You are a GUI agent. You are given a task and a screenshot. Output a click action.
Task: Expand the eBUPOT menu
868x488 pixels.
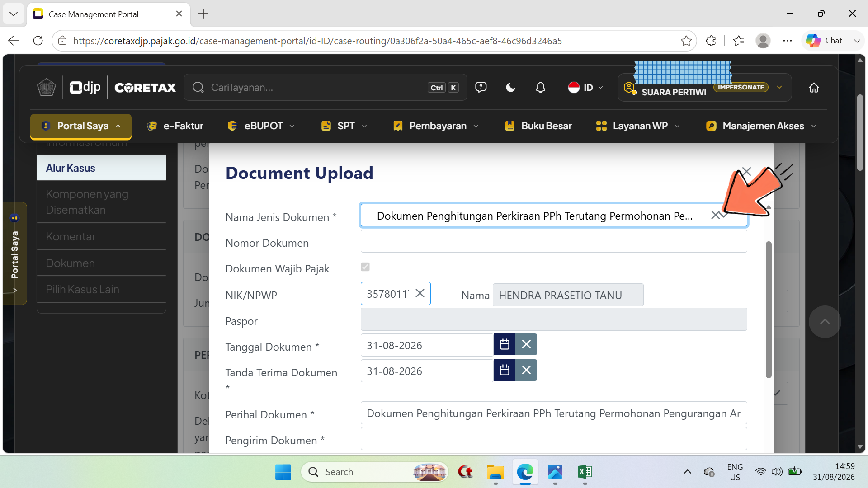pos(261,126)
